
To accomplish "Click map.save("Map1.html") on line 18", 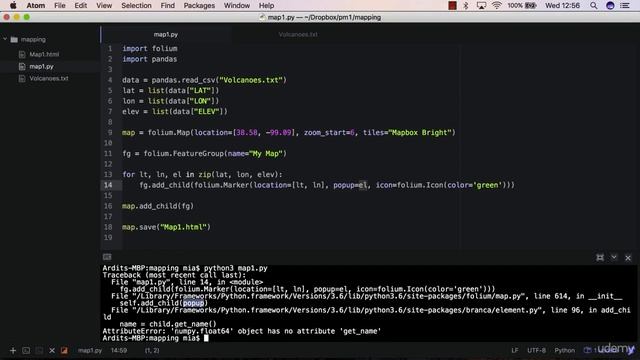I will tap(166, 227).
